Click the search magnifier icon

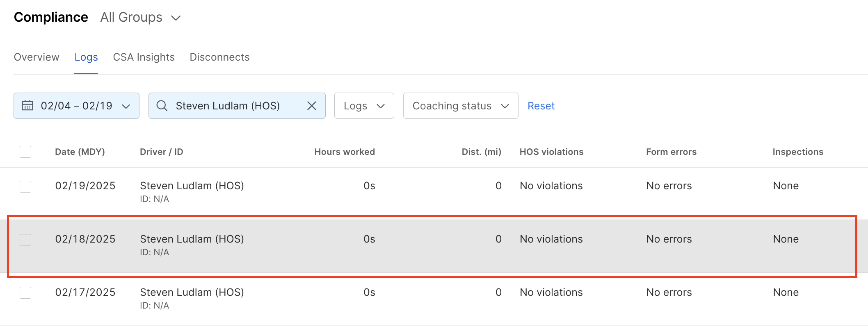[x=162, y=106]
